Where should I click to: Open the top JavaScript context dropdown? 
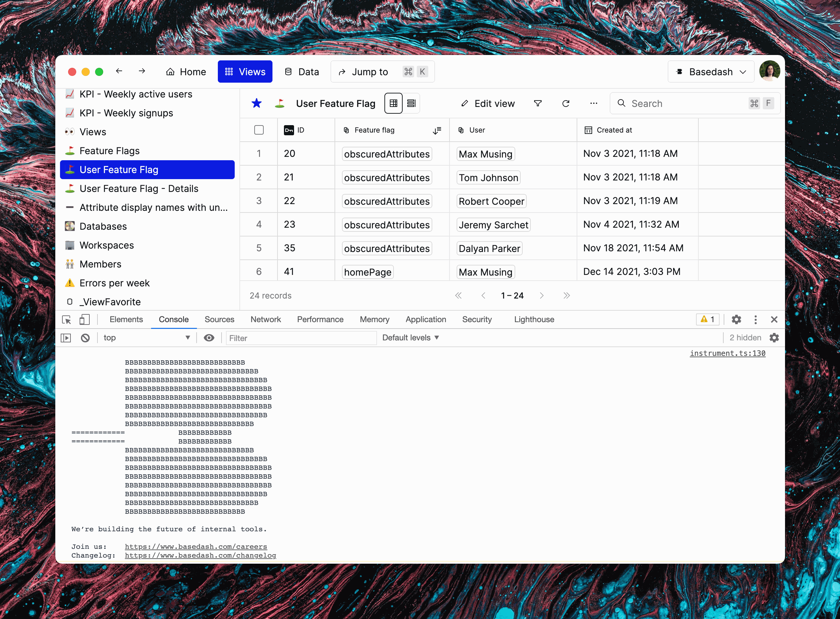(x=147, y=338)
